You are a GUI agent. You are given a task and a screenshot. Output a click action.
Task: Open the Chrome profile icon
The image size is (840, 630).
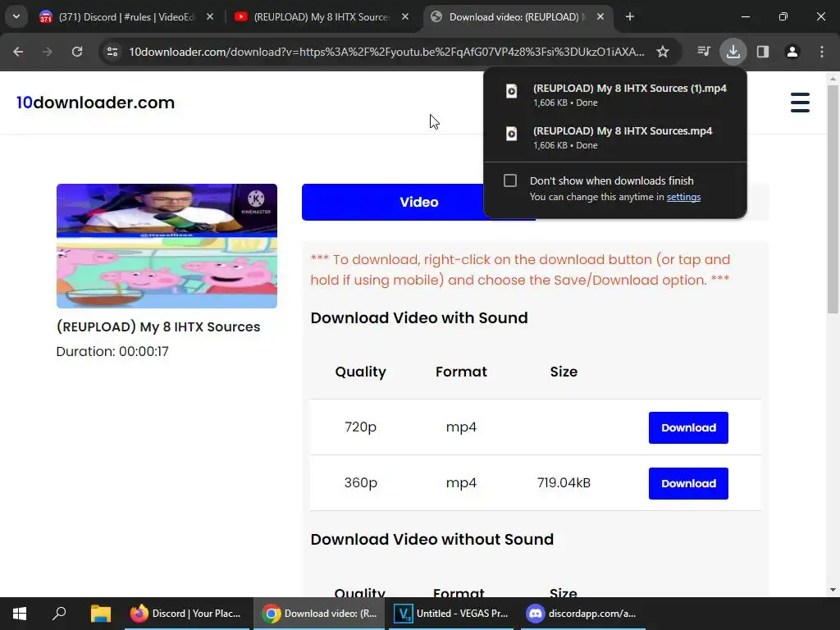tap(792, 52)
